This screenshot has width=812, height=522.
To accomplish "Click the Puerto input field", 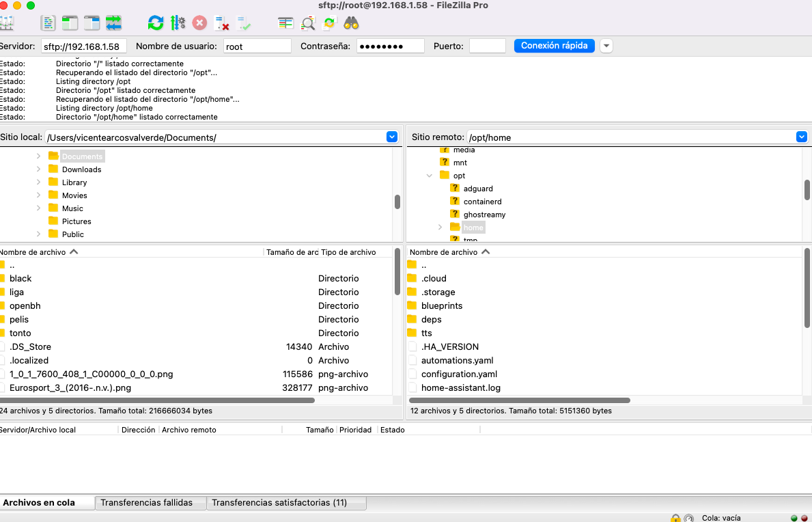I will (x=487, y=46).
